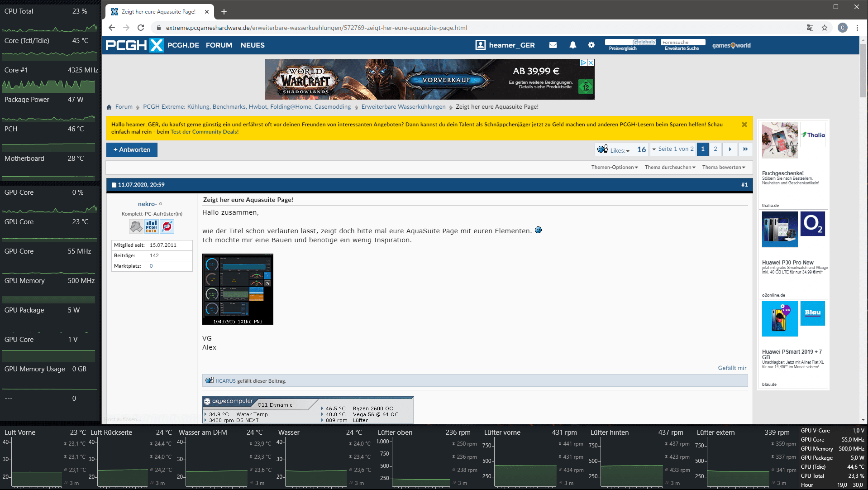Screen dimensions: 868x490
Task: Expand the Themen-Optionen menu
Action: (x=615, y=167)
